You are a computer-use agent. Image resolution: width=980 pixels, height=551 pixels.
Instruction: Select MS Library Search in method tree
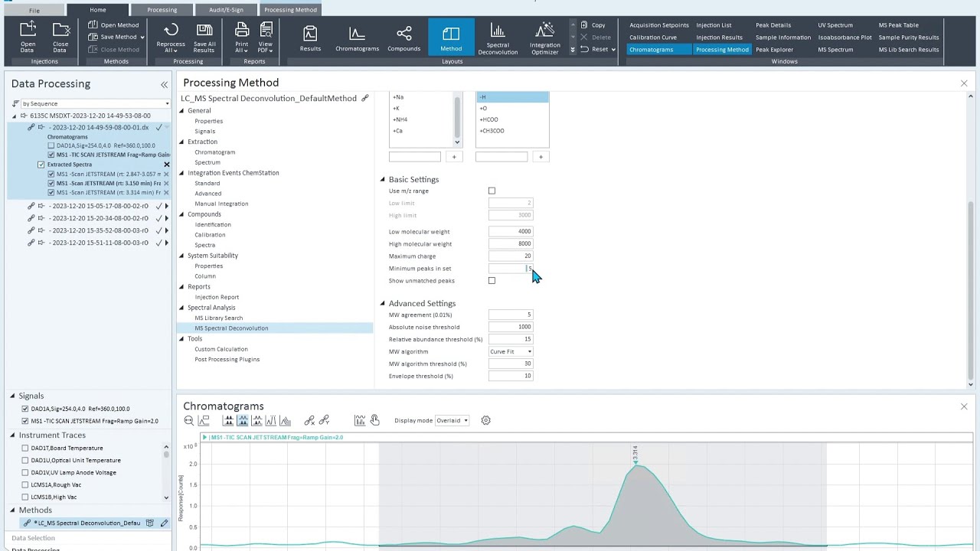coord(218,318)
